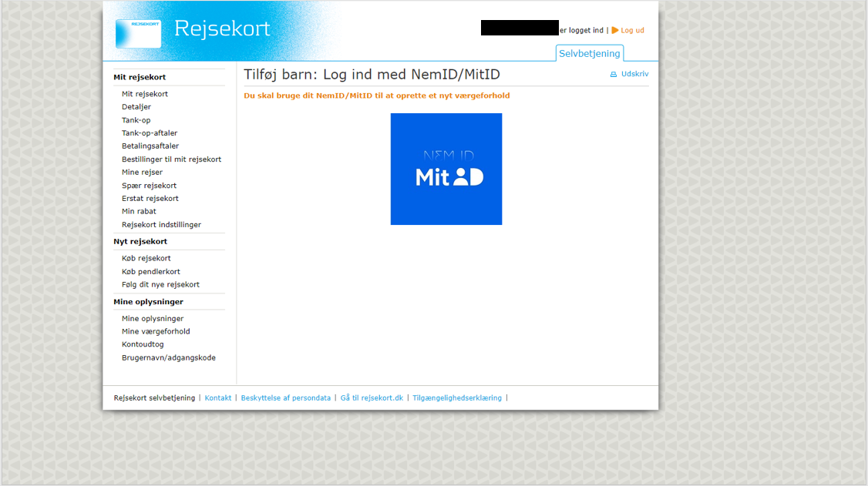The height and width of the screenshot is (486, 868).
Task: Go to Detaljer page
Action: pos(136,107)
